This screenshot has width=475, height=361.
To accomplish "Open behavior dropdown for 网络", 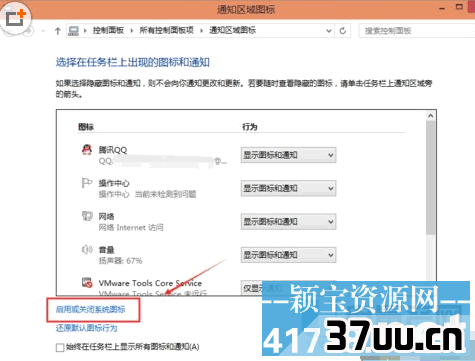I will coord(288,222).
